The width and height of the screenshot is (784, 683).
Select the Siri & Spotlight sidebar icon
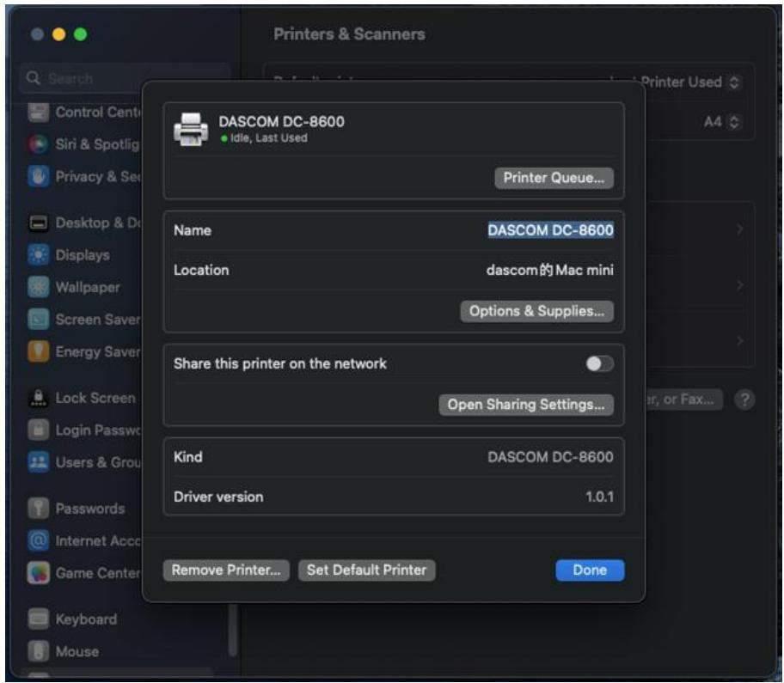click(39, 144)
